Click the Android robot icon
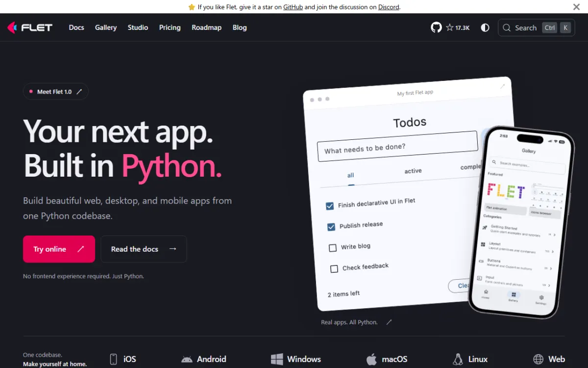Screen dimensions: 588x368 pos(187,359)
